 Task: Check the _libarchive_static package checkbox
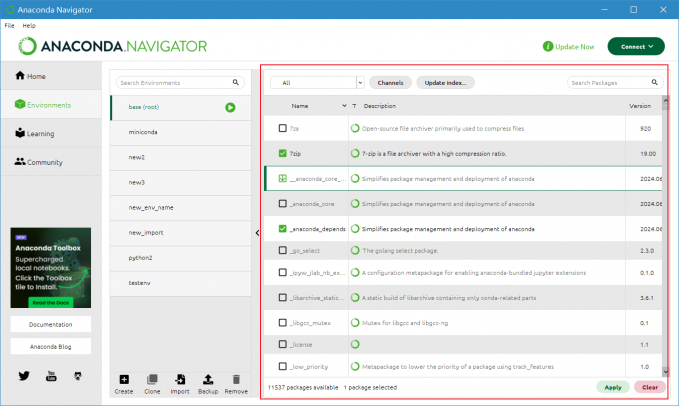pyautogui.click(x=283, y=297)
